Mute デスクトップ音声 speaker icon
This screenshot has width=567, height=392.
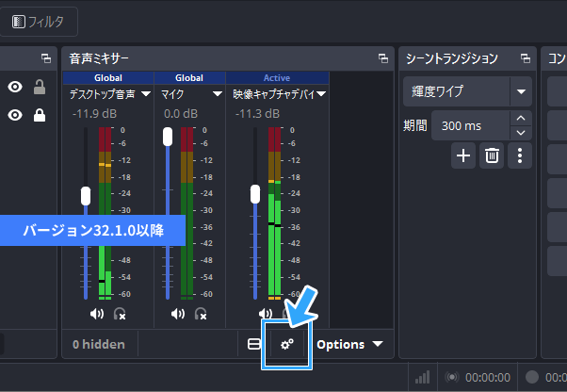[x=97, y=314]
